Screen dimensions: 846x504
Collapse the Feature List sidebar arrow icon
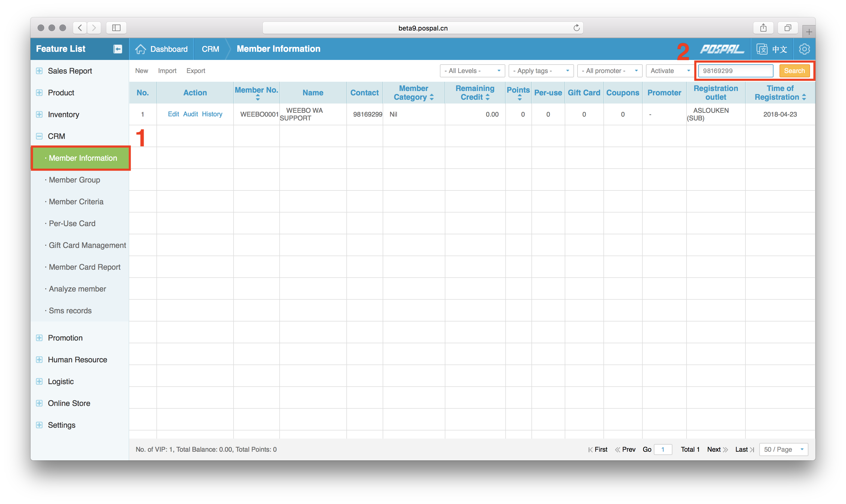point(117,49)
